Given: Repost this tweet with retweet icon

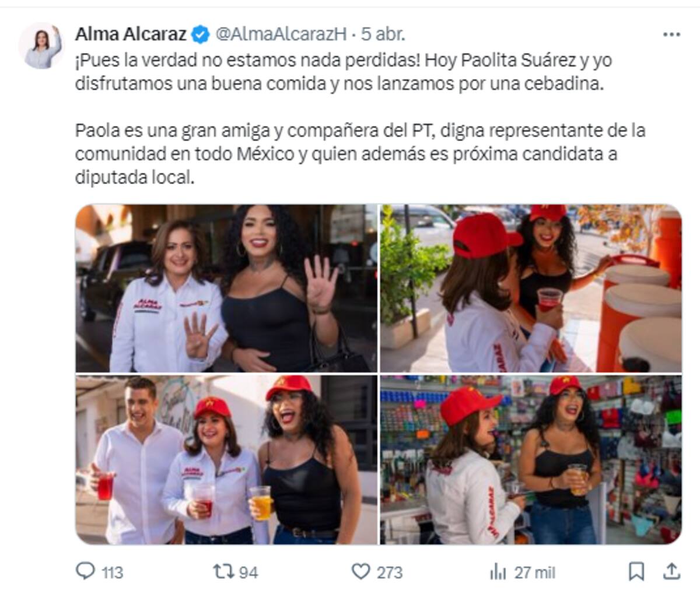Looking at the screenshot, I should point(222,571).
